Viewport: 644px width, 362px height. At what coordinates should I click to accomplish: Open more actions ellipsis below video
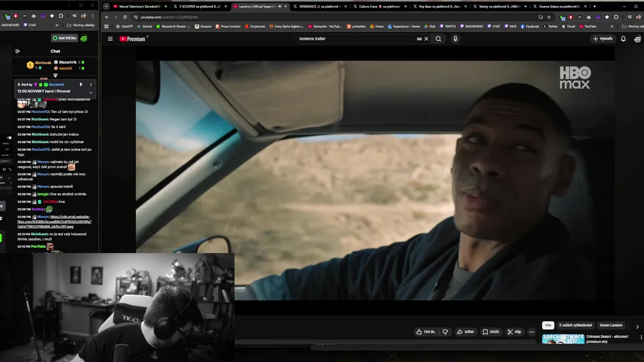pos(531,332)
